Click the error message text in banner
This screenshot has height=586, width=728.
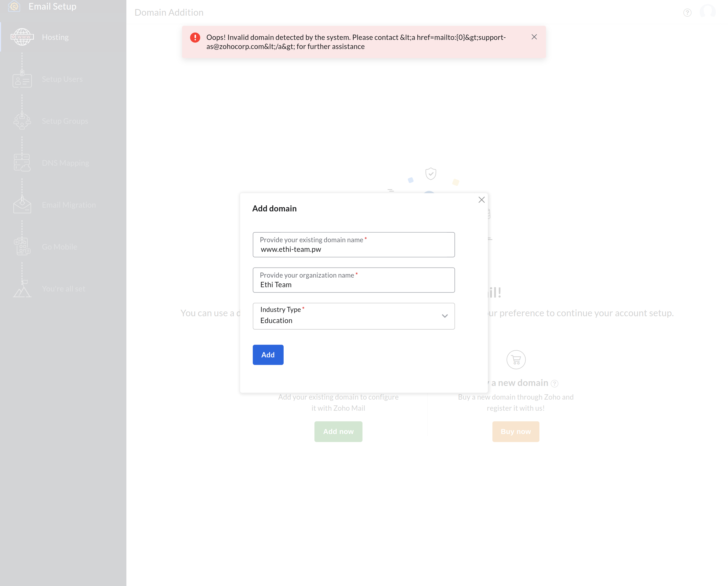[356, 42]
